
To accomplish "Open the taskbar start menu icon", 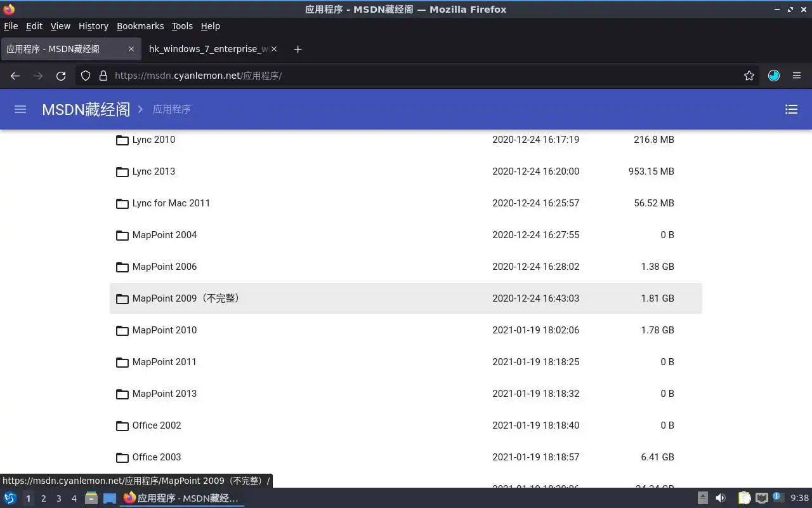I will pyautogui.click(x=10, y=498).
